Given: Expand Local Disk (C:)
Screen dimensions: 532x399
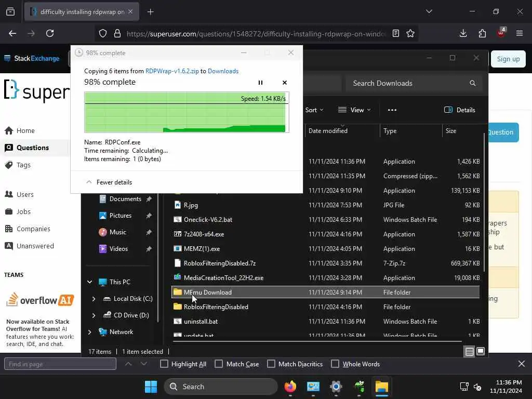Looking at the screenshot, I should pyautogui.click(x=94, y=299).
